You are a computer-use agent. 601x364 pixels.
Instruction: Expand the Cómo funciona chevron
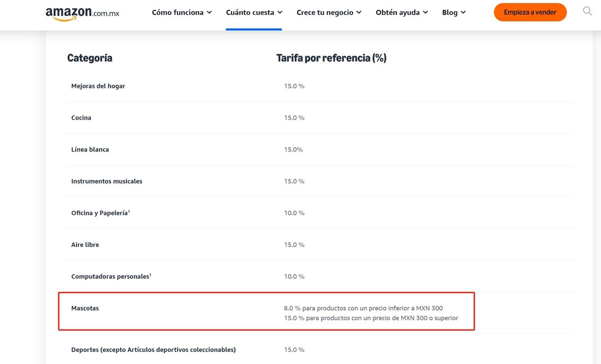[x=209, y=13]
